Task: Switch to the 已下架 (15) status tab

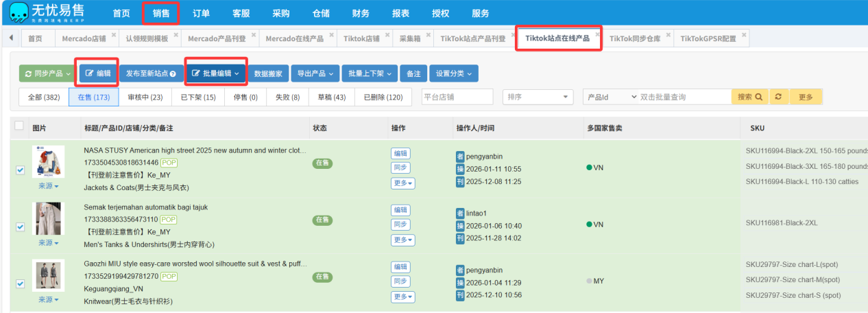Action: (197, 97)
